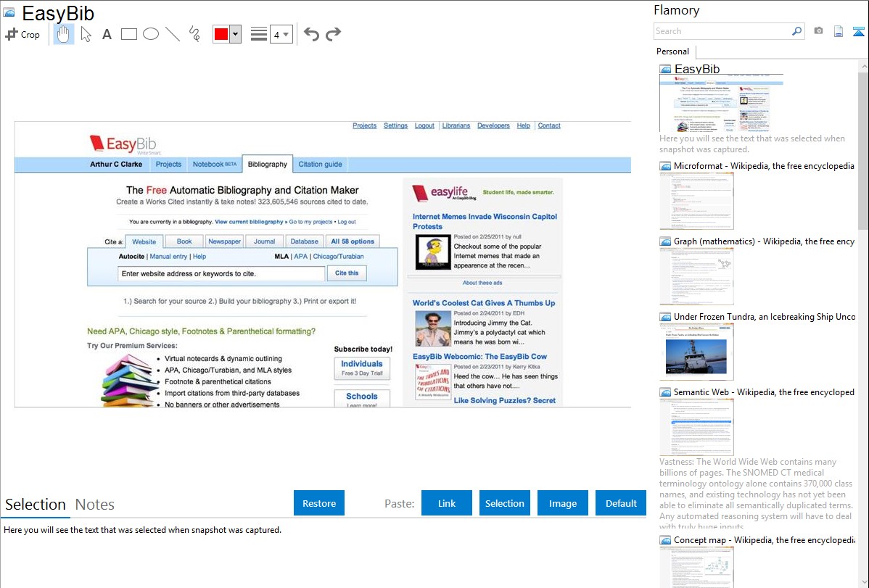The height and width of the screenshot is (588, 869).
Task: Click the document page icon beside the camera
Action: [839, 31]
